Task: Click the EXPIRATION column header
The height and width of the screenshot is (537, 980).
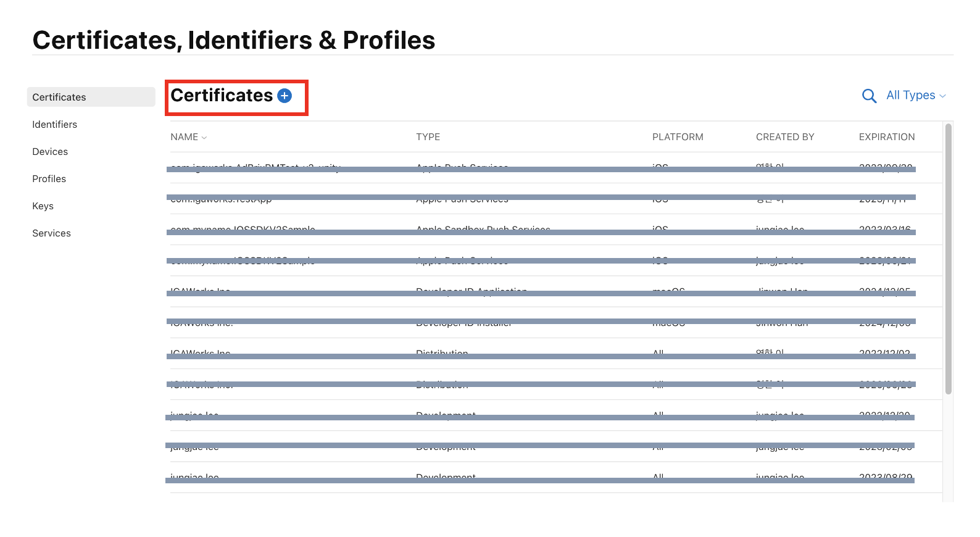Action: [x=887, y=137]
